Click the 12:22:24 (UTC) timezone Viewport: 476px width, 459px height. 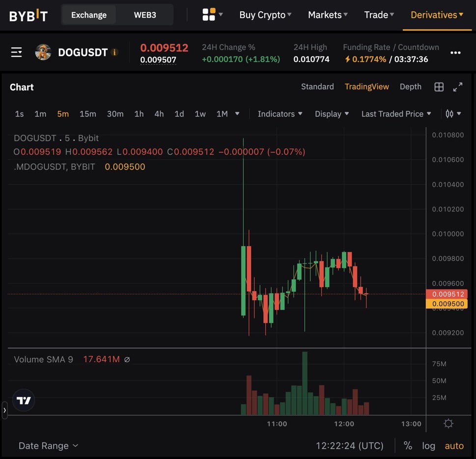(x=349, y=446)
